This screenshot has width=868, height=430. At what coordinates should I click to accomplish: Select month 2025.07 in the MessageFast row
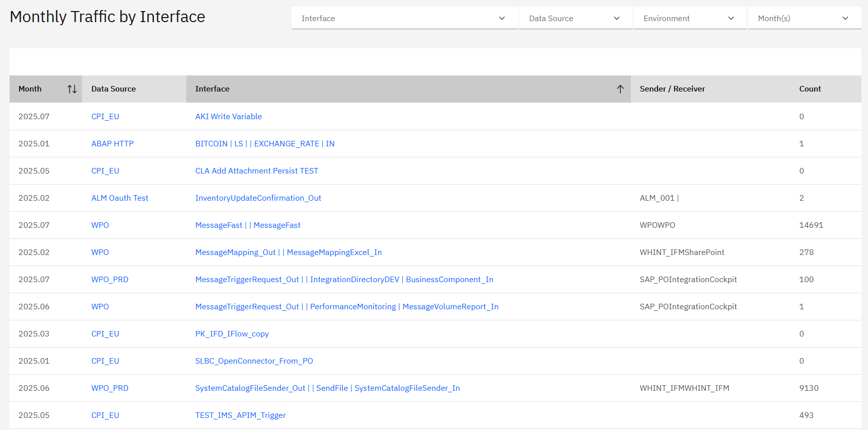pos(34,225)
